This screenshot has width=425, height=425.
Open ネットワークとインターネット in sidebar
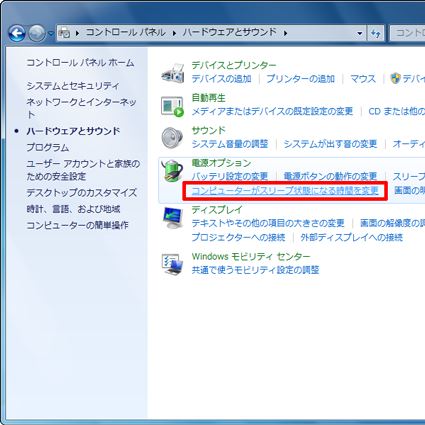(82, 108)
